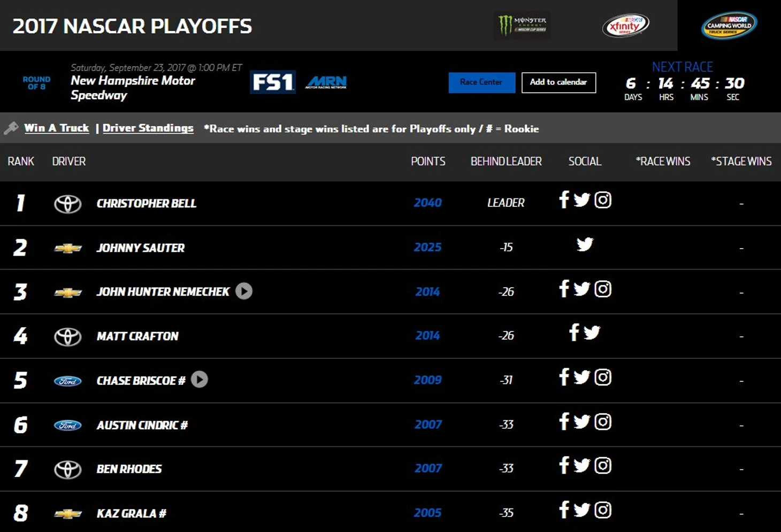Image resolution: width=781 pixels, height=532 pixels.
Task: Select the Camping World Truck Series logo
Action: point(729,25)
